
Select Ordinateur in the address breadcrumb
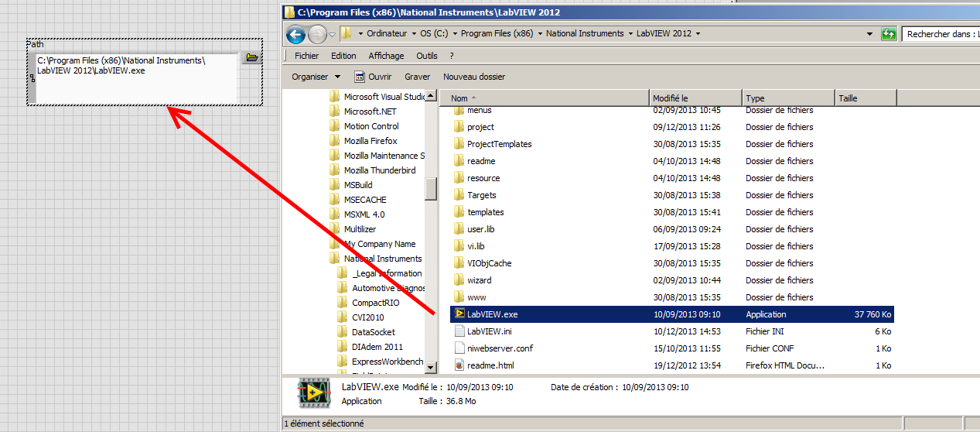pos(387,33)
